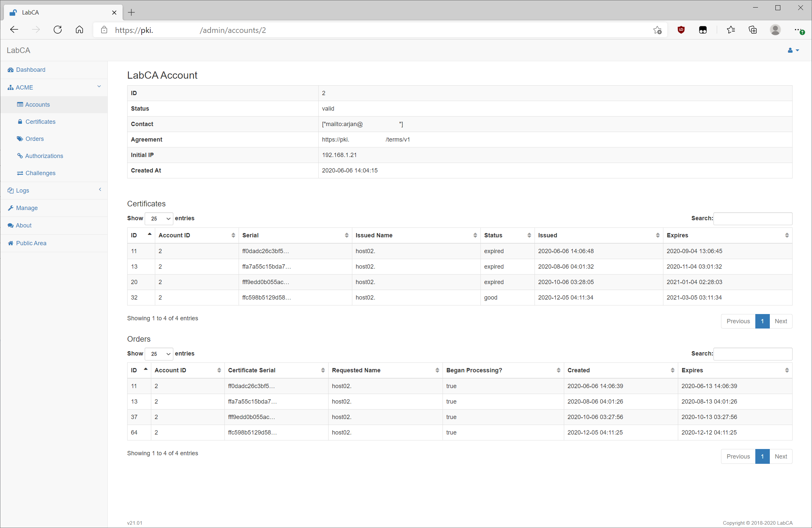The image size is (812, 528).
Task: Open the Show entries dropdown under Certificates
Action: 158,219
